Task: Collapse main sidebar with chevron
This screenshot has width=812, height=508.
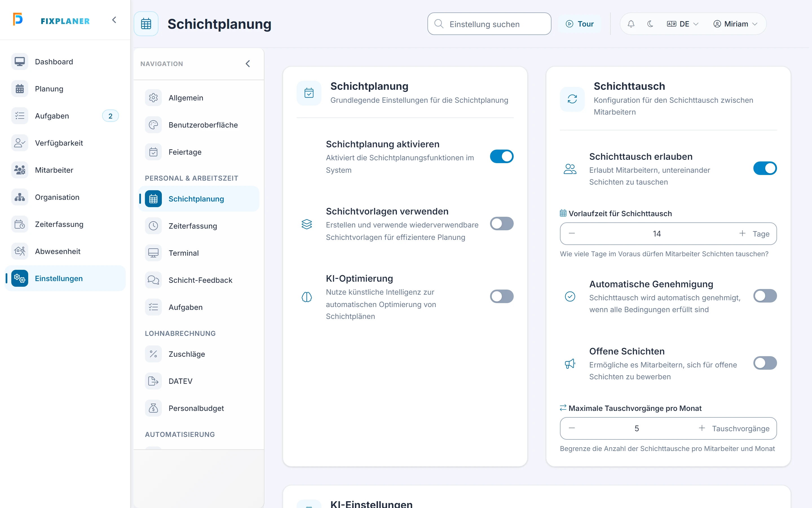Action: pyautogui.click(x=114, y=20)
